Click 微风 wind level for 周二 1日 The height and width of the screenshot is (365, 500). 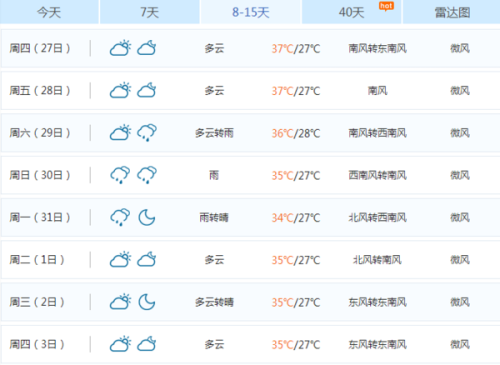(x=460, y=260)
